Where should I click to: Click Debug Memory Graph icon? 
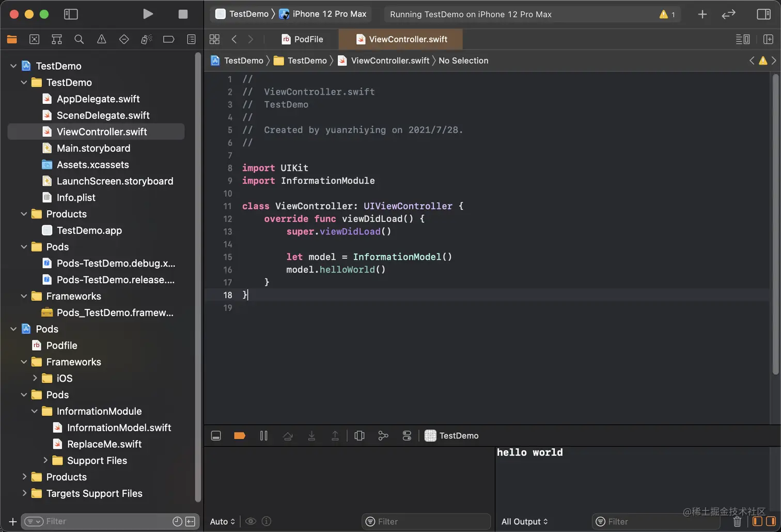pyautogui.click(x=383, y=436)
